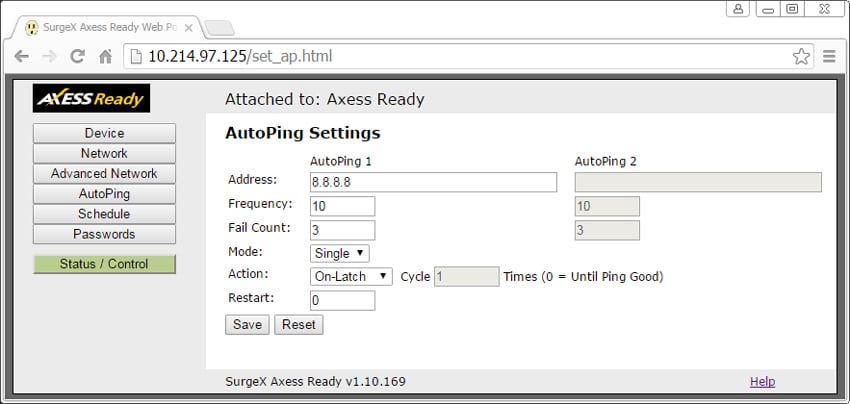Open the Device settings page
The image size is (850, 404).
[x=104, y=133]
